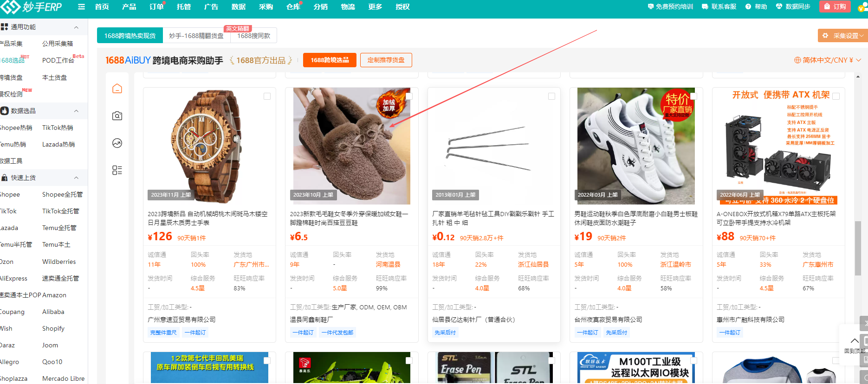Open the 更多 menu in top navigation

tap(375, 7)
